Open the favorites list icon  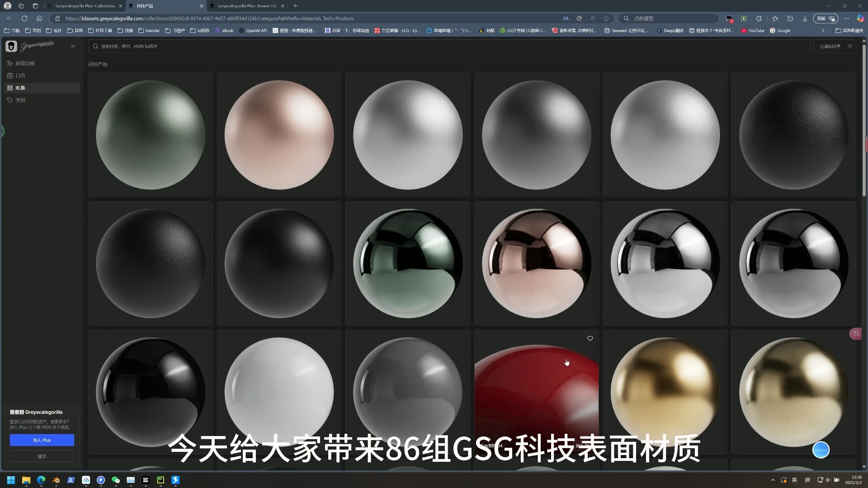pos(775,19)
